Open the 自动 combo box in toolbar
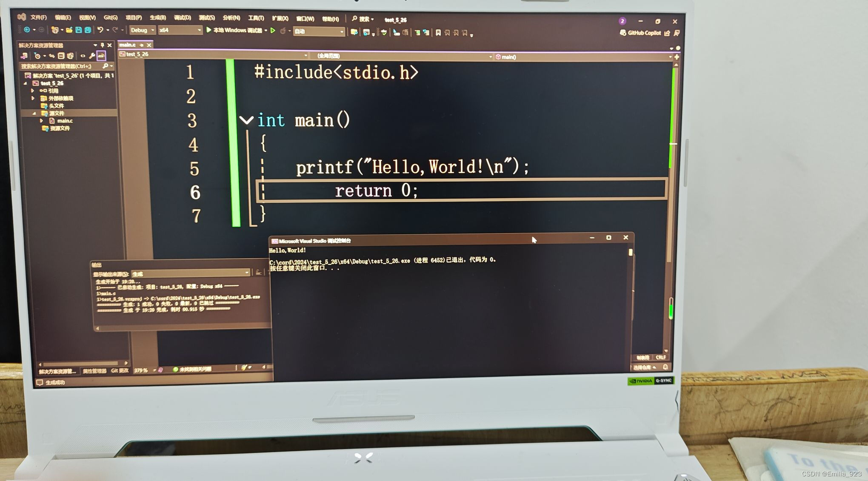Viewport: 868px width, 481px height. click(319, 31)
